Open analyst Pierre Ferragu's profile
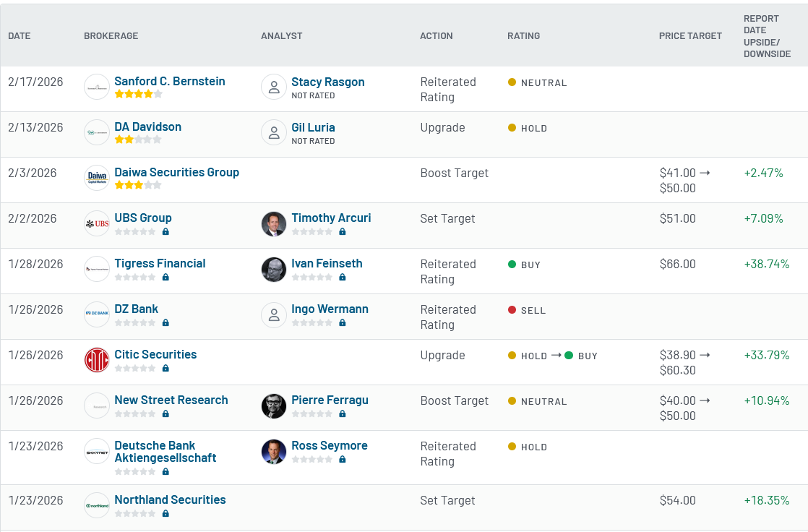 [x=330, y=400]
